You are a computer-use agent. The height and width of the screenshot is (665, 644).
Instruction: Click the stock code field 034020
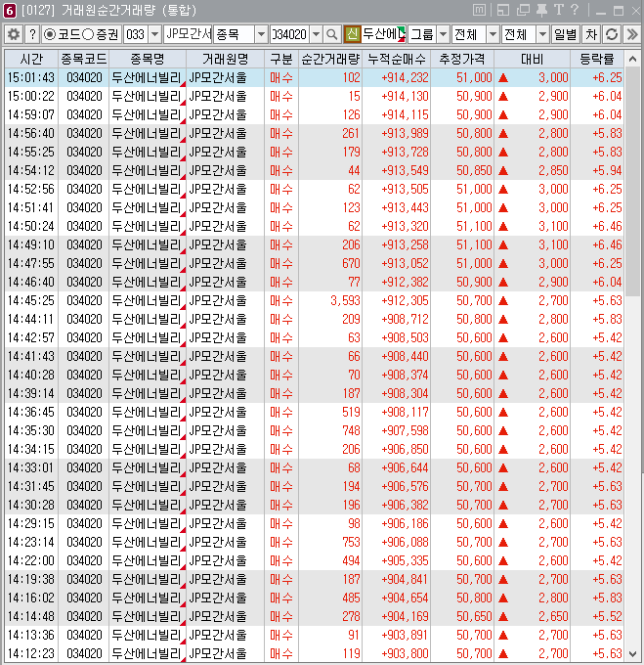(x=290, y=34)
